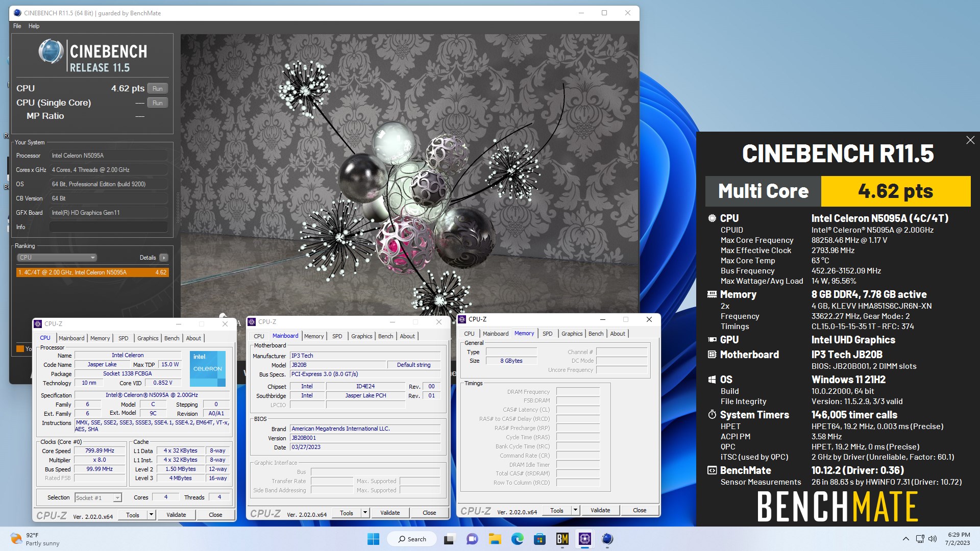Open taskbar clock showing 6:29 PM

pos(958,539)
